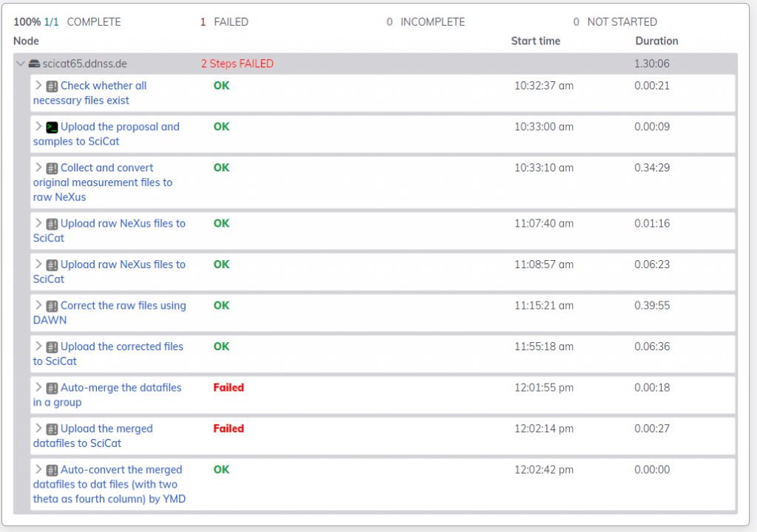Open 'Collect and convert original measurement files' link
The height and width of the screenshot is (532, 757).
point(103,182)
